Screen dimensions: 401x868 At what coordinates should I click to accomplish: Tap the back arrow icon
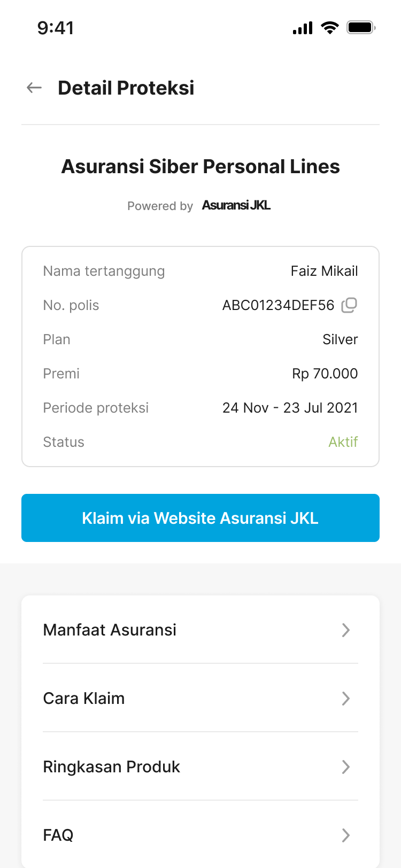(x=34, y=88)
